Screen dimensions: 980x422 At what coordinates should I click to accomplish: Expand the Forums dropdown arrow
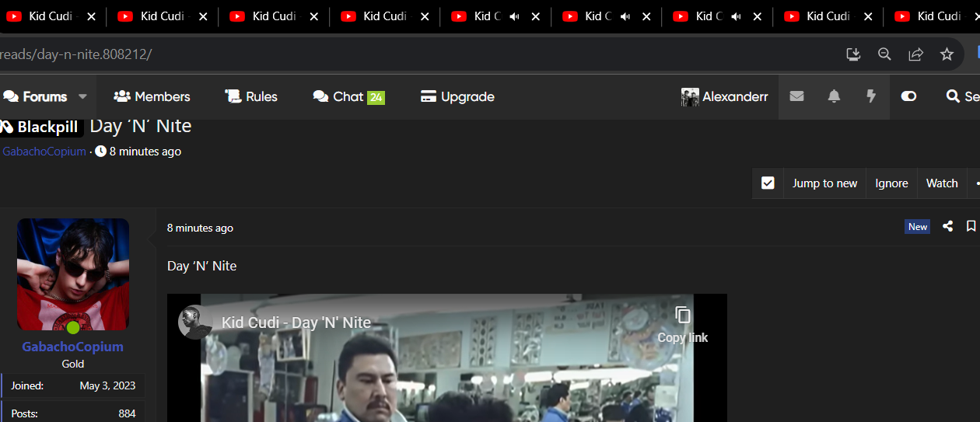82,96
